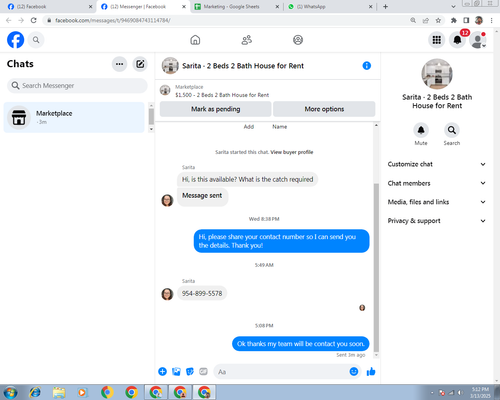This screenshot has width=500, height=400.
Task: Open more actions plus icon in composer
Action: (x=162, y=371)
